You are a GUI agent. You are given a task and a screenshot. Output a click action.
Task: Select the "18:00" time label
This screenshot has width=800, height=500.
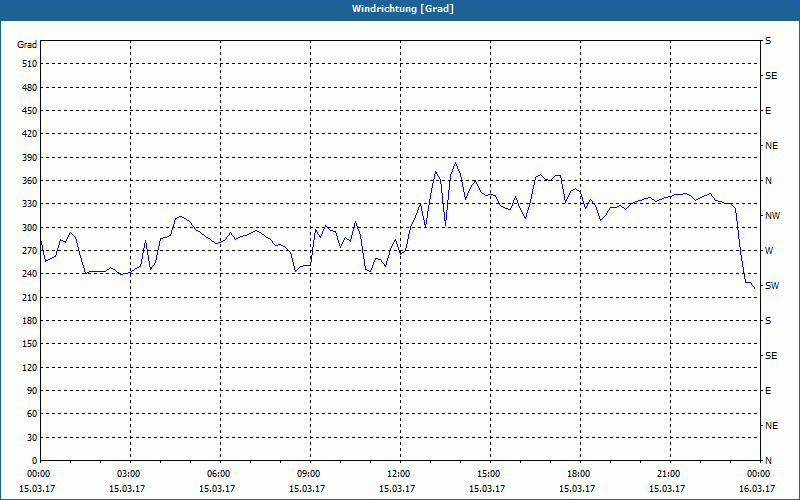point(580,474)
